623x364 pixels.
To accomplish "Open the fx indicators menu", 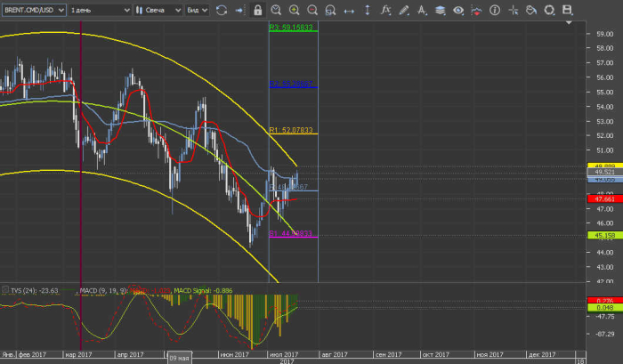I will click(385, 10).
